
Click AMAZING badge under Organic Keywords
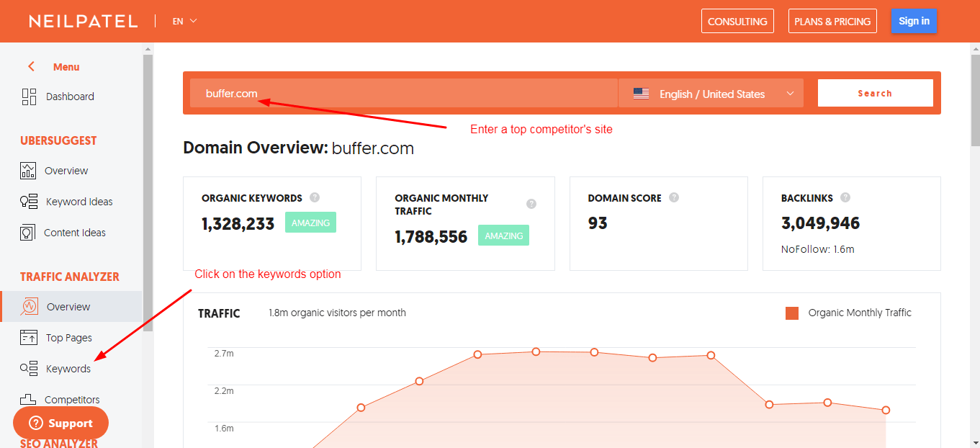(310, 223)
